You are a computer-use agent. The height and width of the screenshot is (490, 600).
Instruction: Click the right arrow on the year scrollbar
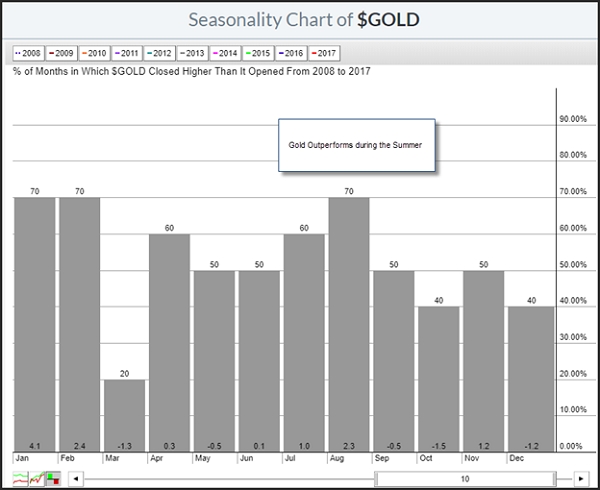[x=580, y=477]
